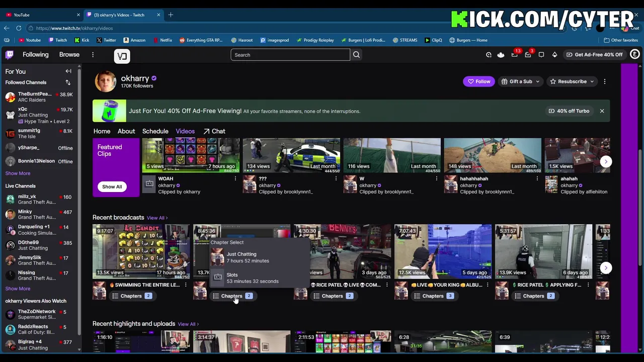Open the top navigation three-dot menu

click(93, 55)
